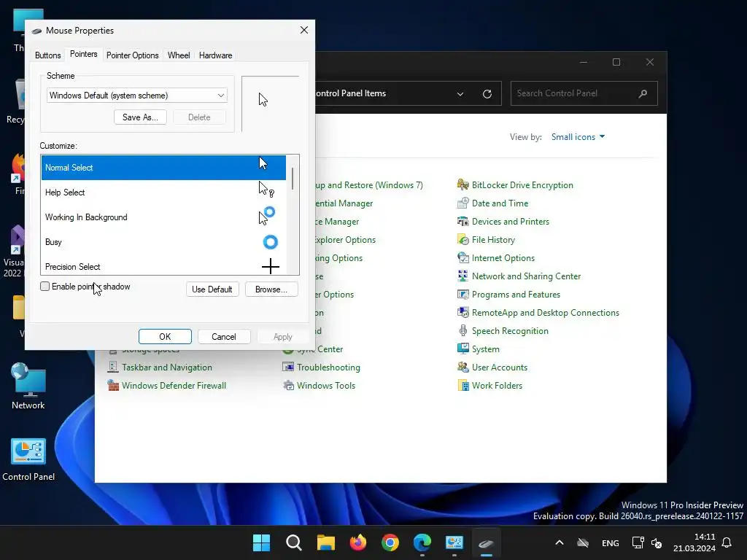Click the System icon in Control Panel
The width and height of the screenshot is (747, 560).
(462, 349)
